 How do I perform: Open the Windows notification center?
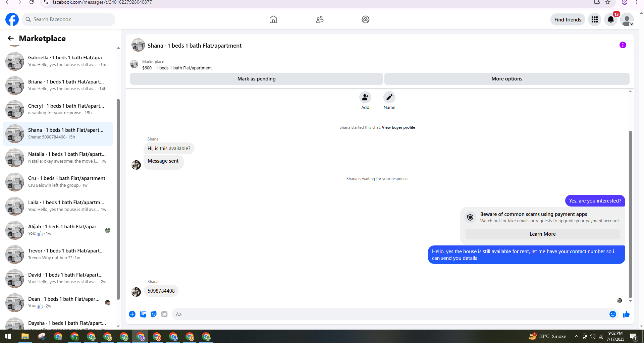(x=634, y=336)
